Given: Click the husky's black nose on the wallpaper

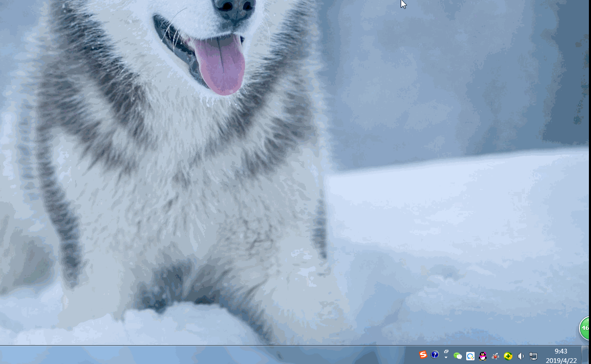Looking at the screenshot, I should pos(234,7).
